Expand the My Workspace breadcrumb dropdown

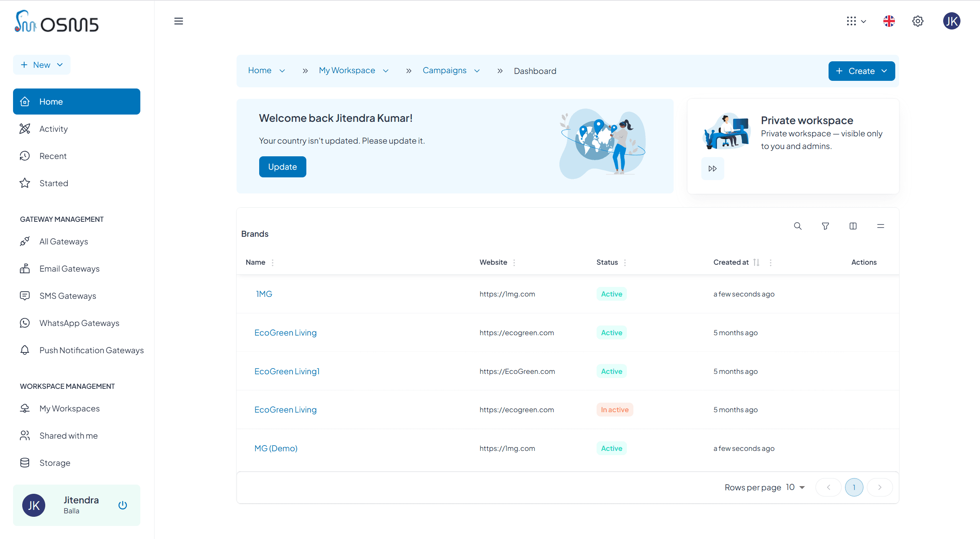(386, 71)
